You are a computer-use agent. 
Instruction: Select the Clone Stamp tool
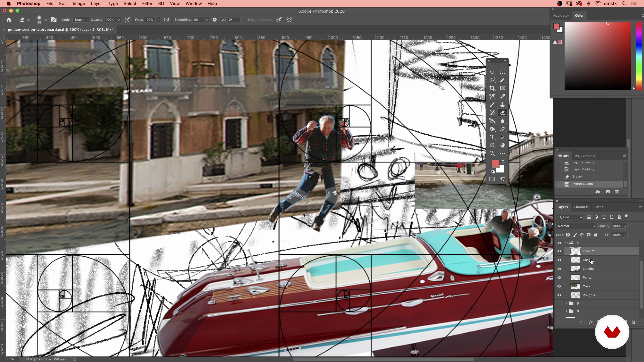click(502, 104)
